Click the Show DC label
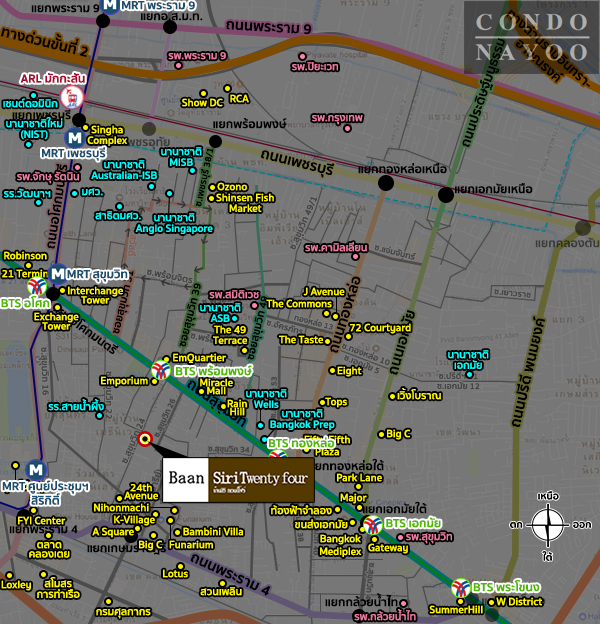The image size is (600, 624). click(x=202, y=103)
